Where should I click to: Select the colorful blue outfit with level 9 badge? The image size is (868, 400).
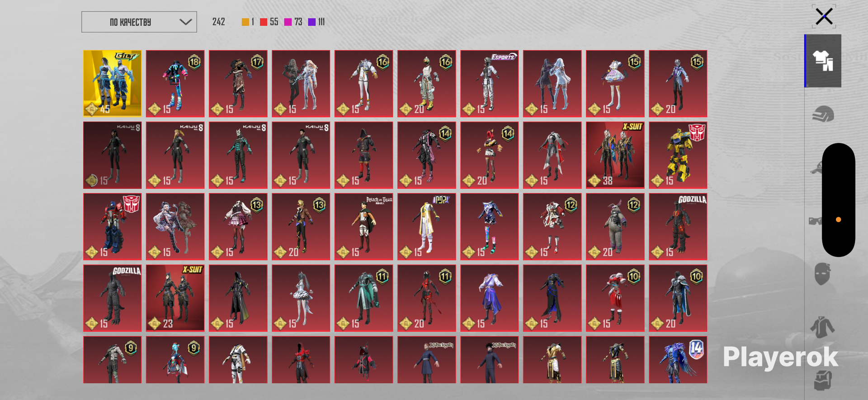(175, 360)
